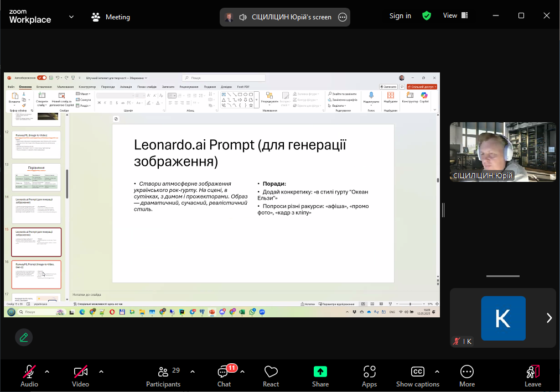This screenshot has height=392, width=560.
Task: Select slide 13 Порівняння thumbnail
Action: click(37, 177)
